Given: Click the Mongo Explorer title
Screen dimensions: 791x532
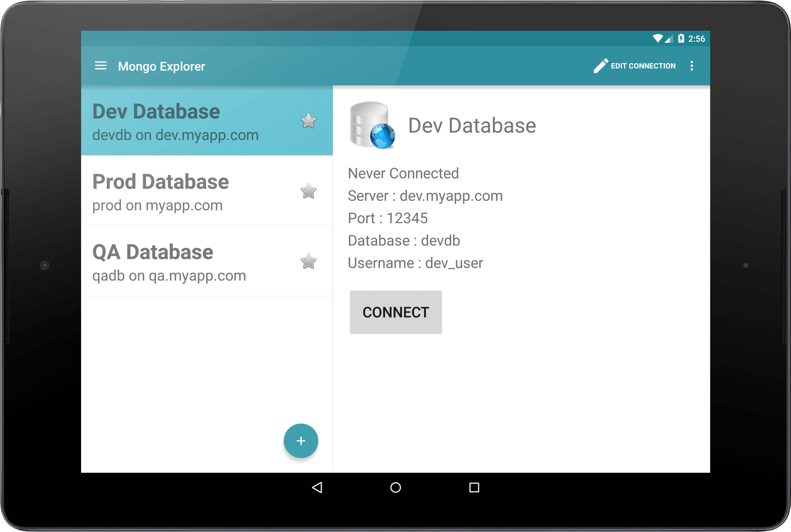Looking at the screenshot, I should coord(161,66).
